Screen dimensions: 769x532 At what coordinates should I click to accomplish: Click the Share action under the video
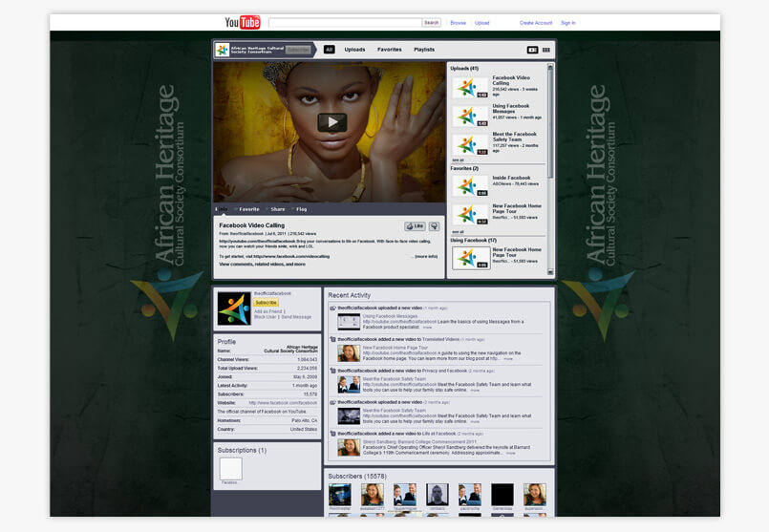pos(275,209)
